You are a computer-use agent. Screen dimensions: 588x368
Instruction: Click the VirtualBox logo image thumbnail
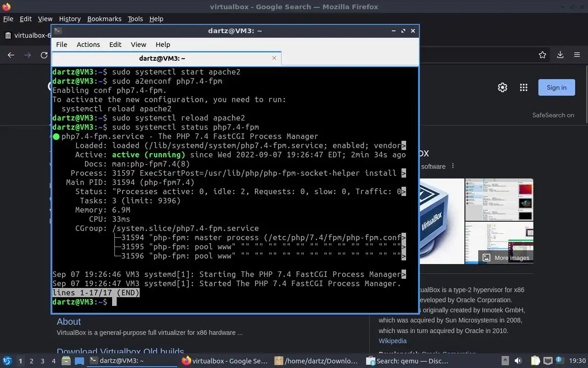coord(442,221)
